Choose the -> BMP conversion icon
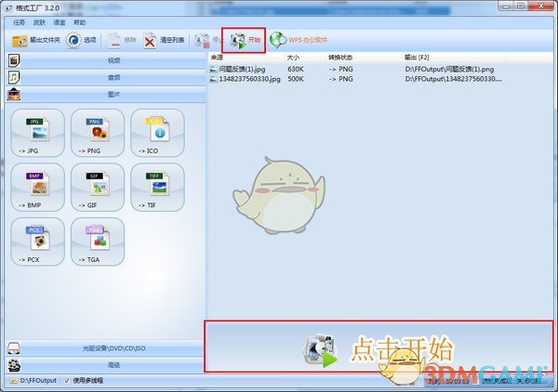The width and height of the screenshot is (558, 392). coord(38,188)
